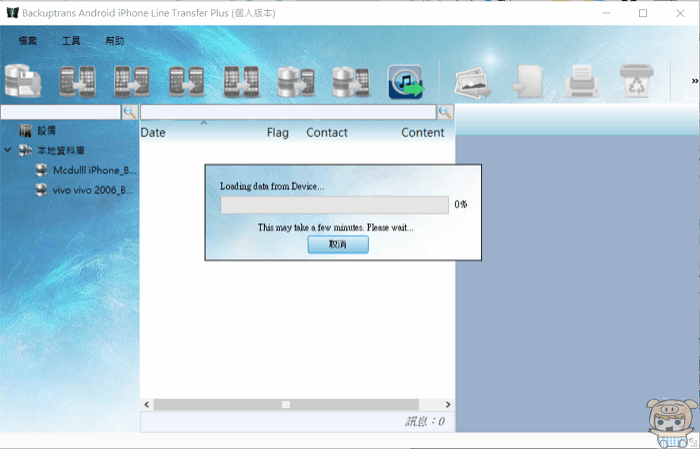This screenshot has height=449, width=700.
Task: Click the backup-to-database disk toolbar icon
Action: click(x=23, y=81)
